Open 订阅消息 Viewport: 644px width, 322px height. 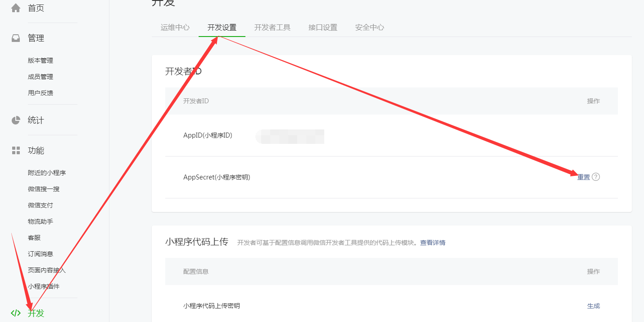point(41,254)
